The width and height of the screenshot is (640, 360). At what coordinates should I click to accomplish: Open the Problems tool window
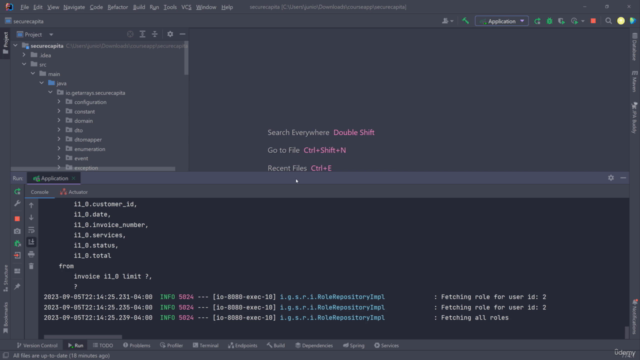pyautogui.click(x=137, y=345)
